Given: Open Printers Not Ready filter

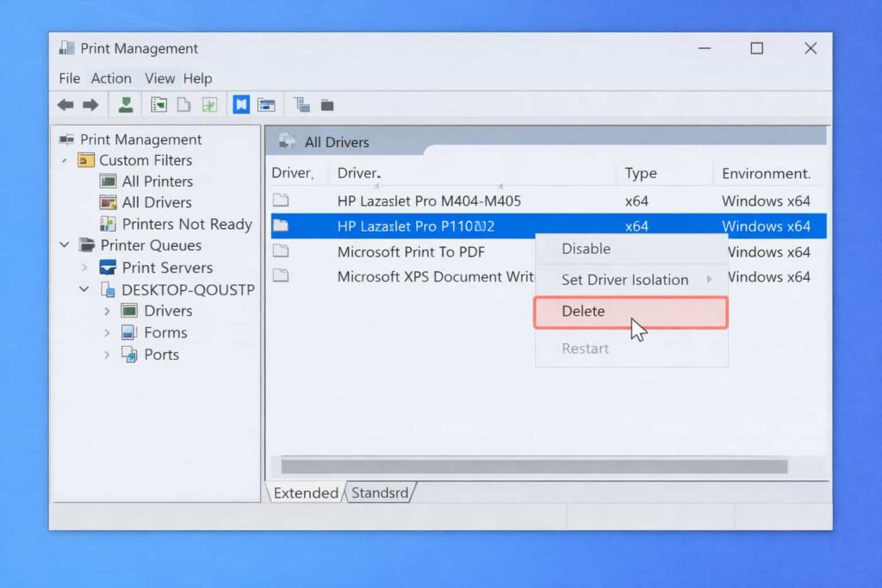Looking at the screenshot, I should [186, 225].
